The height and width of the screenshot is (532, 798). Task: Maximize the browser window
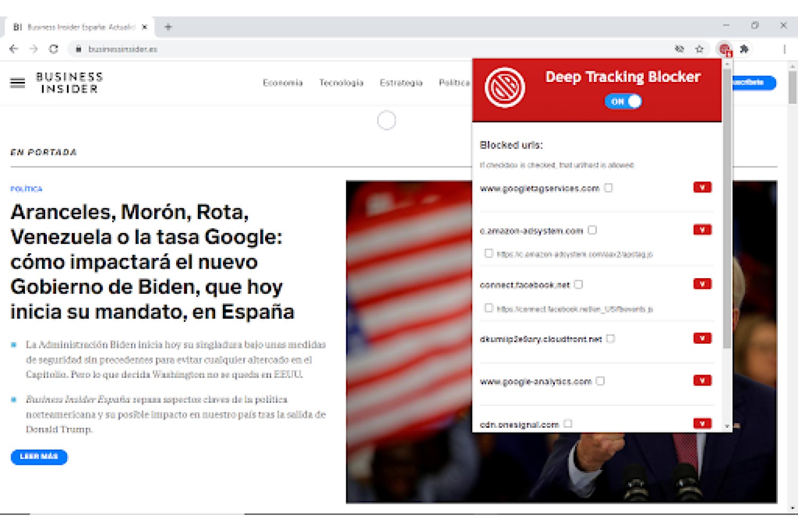[x=755, y=25]
